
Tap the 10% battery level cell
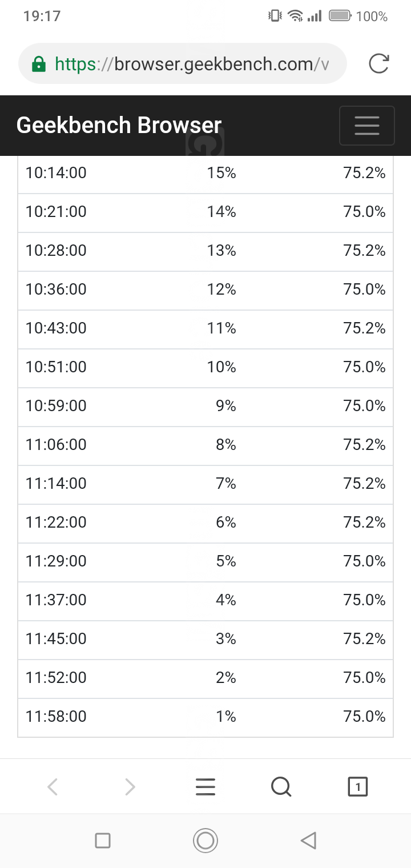point(221,367)
